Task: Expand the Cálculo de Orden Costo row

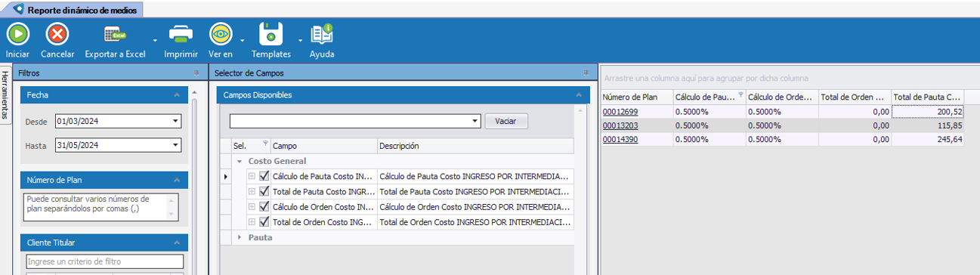Action: (x=252, y=206)
